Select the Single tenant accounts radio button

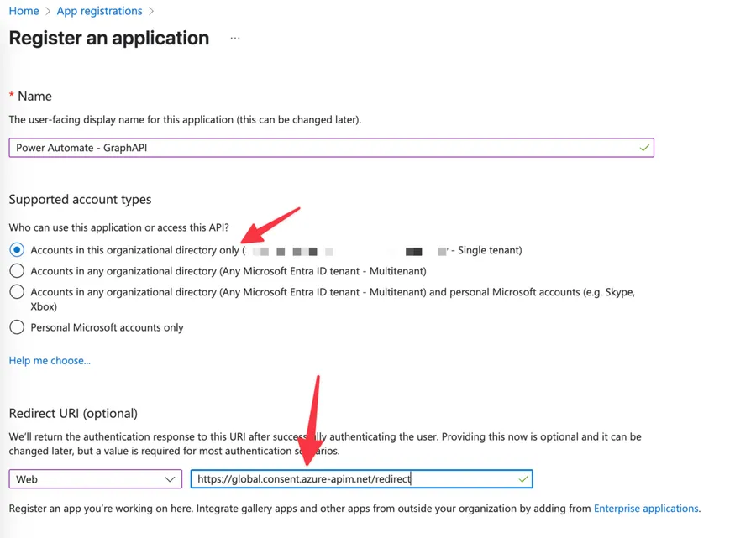(17, 250)
